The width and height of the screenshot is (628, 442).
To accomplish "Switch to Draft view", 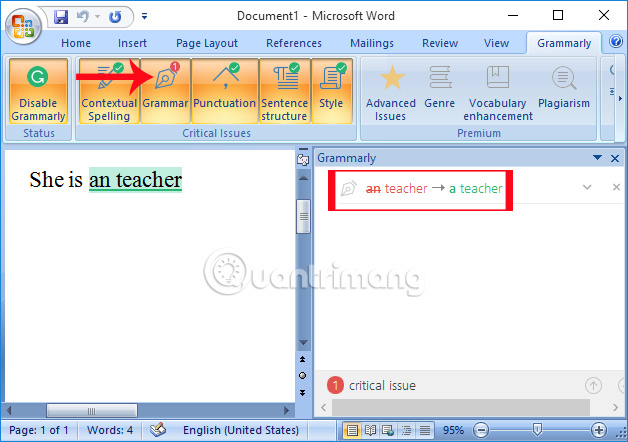I will click(425, 431).
